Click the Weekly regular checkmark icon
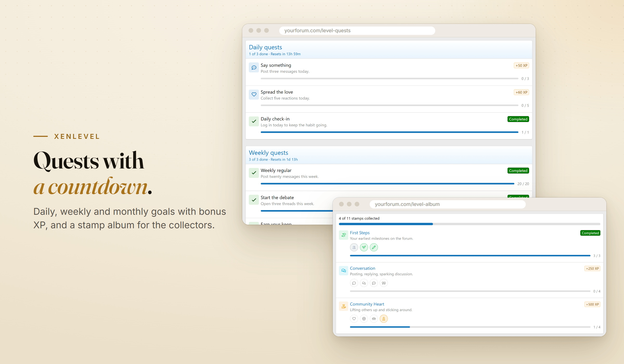 [x=254, y=173]
